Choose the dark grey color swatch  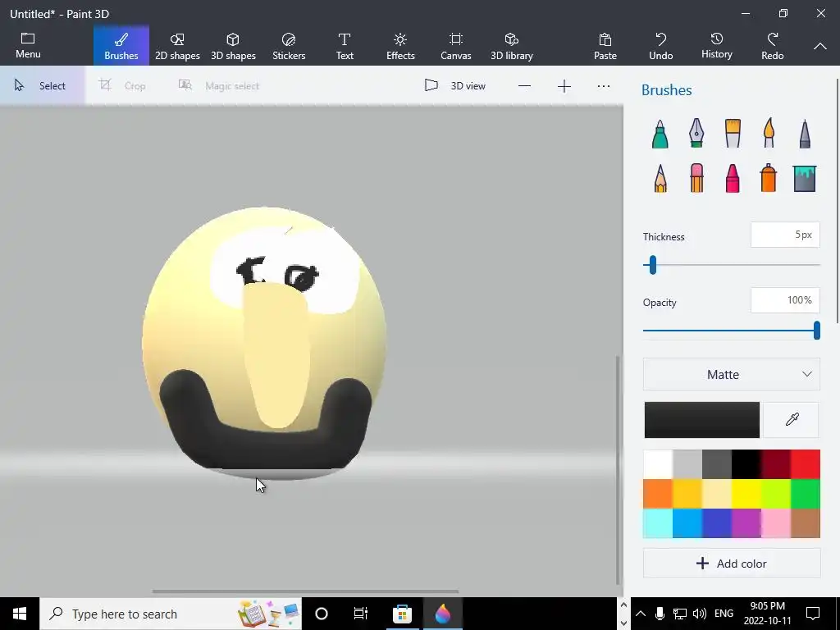717,464
